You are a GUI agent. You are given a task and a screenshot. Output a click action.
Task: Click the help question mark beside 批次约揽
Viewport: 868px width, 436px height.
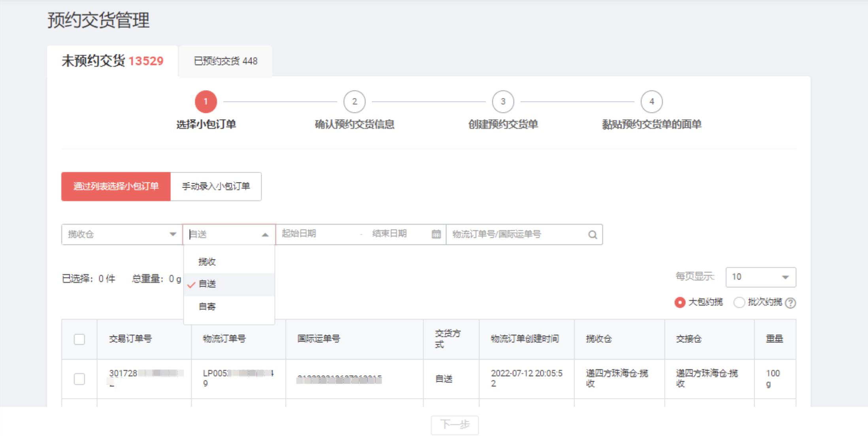[x=791, y=303]
